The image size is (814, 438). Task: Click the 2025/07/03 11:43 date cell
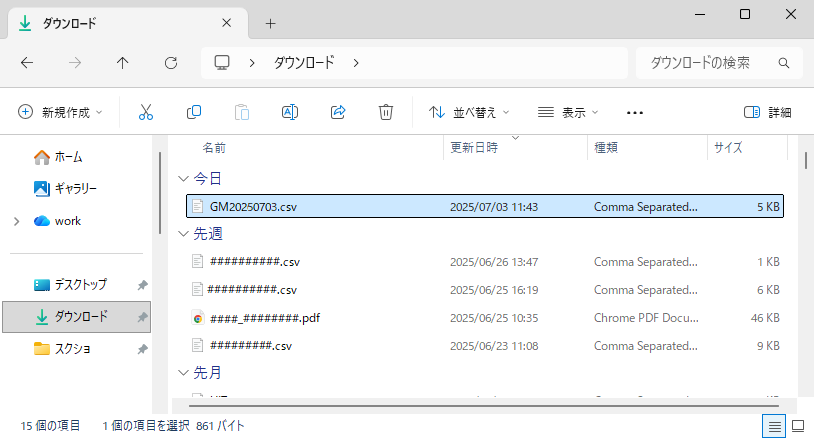click(494, 207)
